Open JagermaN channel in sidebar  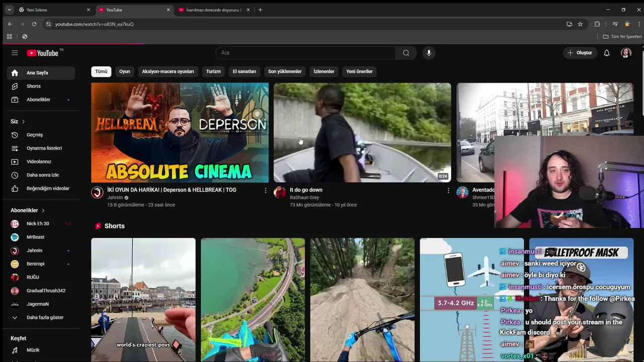point(41,304)
